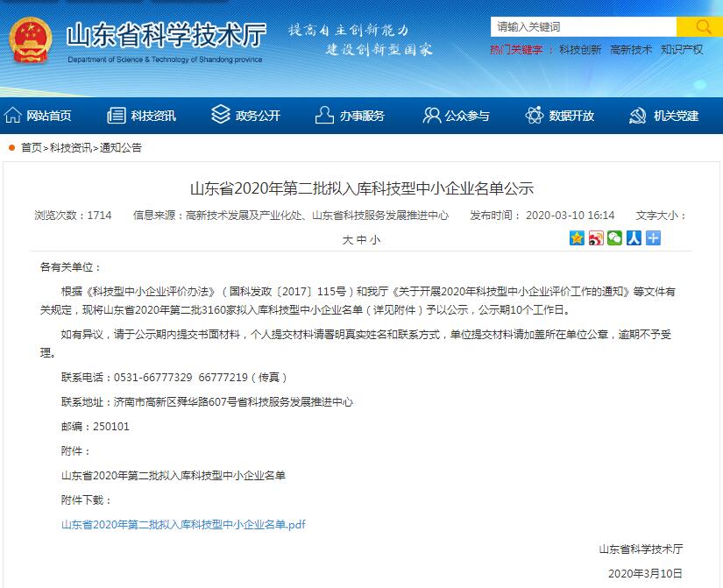Viewport: 723px width, 588px height.
Task: Share article via WeChat icon
Action: click(x=613, y=237)
